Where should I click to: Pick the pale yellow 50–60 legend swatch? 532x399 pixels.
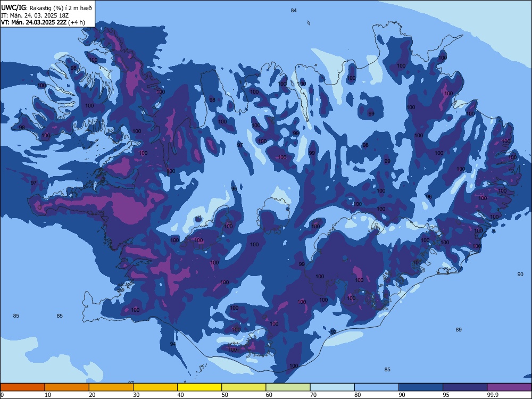pos(244,387)
